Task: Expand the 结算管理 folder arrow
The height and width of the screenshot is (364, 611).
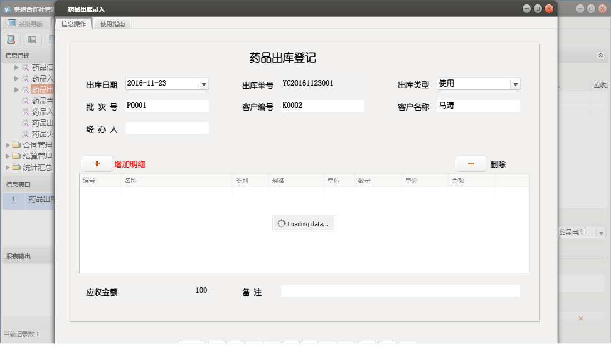Action: 6,156
